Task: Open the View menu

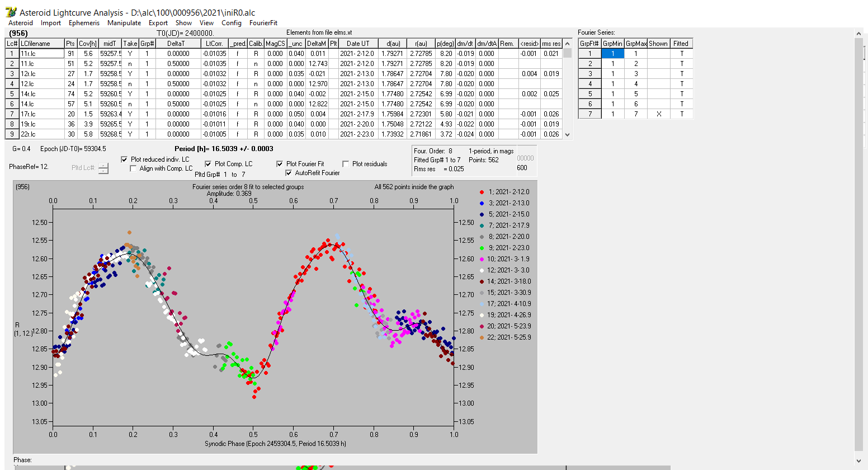Action: pyautogui.click(x=206, y=23)
